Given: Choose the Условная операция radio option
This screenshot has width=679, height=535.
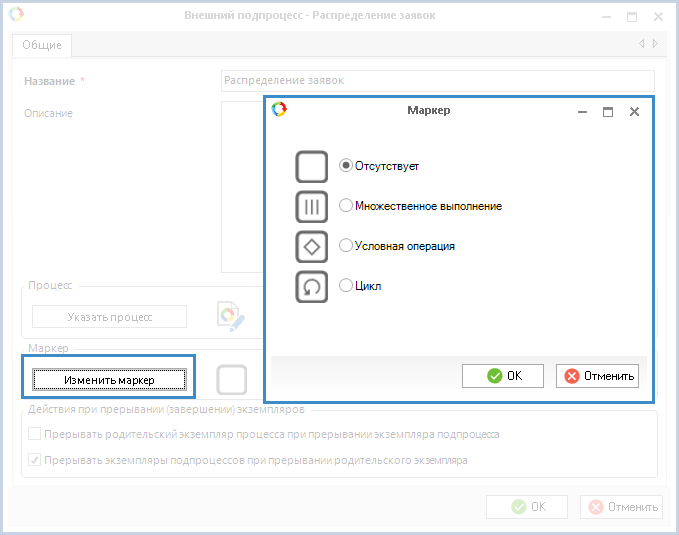Looking at the screenshot, I should [346, 245].
